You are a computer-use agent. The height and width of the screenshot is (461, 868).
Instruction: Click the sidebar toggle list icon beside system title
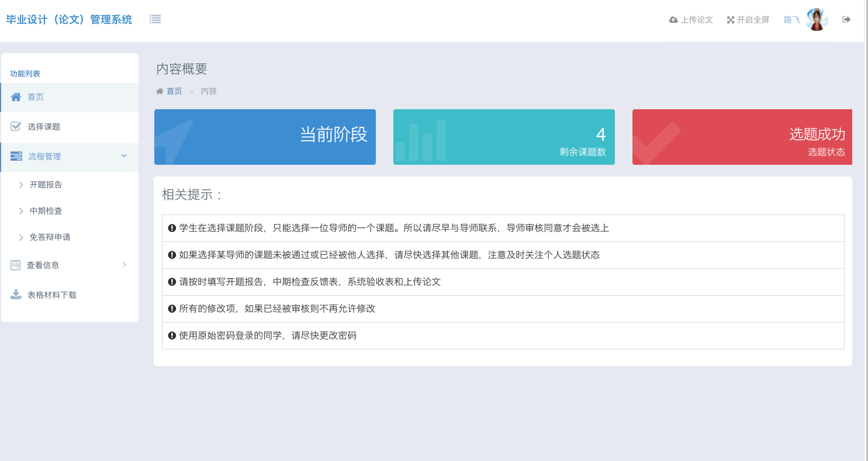click(155, 19)
